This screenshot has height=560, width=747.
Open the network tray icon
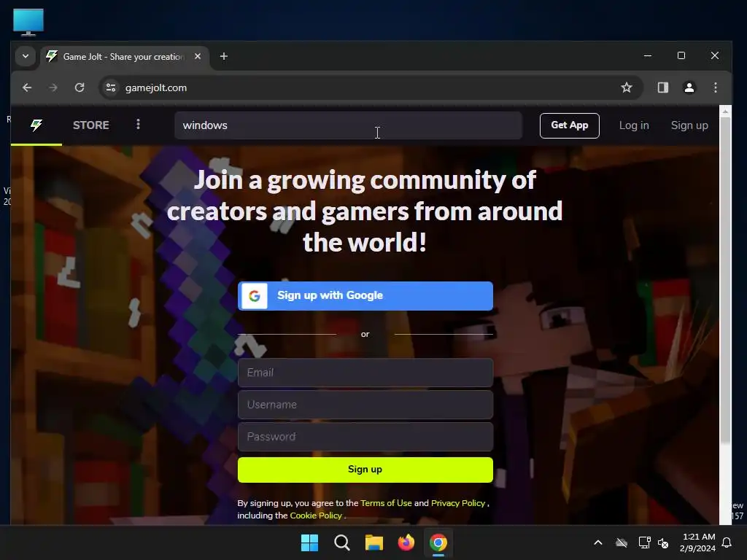[644, 542]
